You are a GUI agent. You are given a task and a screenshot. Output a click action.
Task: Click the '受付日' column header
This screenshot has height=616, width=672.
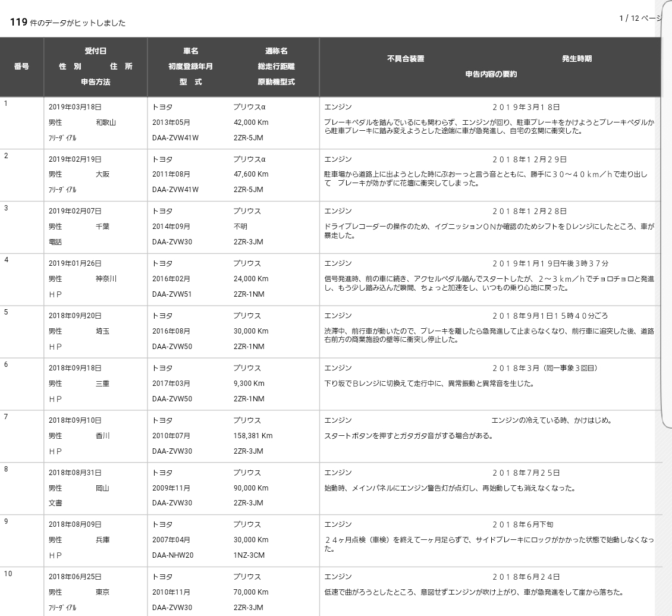[95, 51]
